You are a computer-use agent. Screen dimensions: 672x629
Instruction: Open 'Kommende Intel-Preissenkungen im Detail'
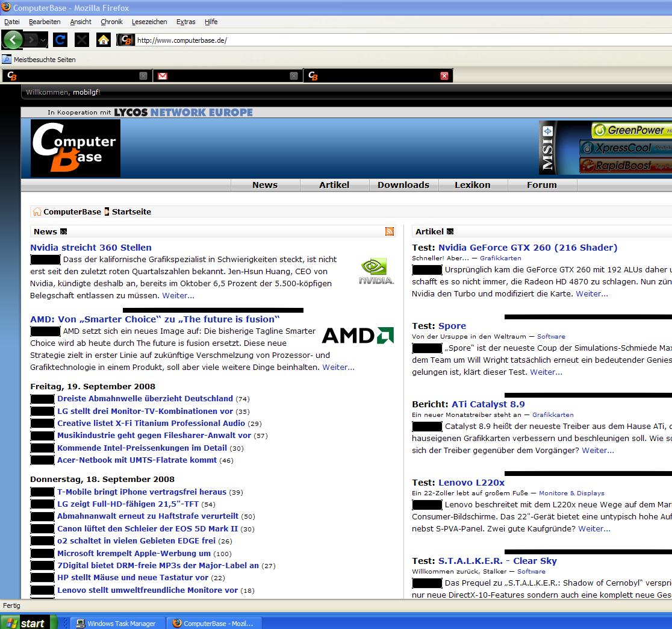142,448
